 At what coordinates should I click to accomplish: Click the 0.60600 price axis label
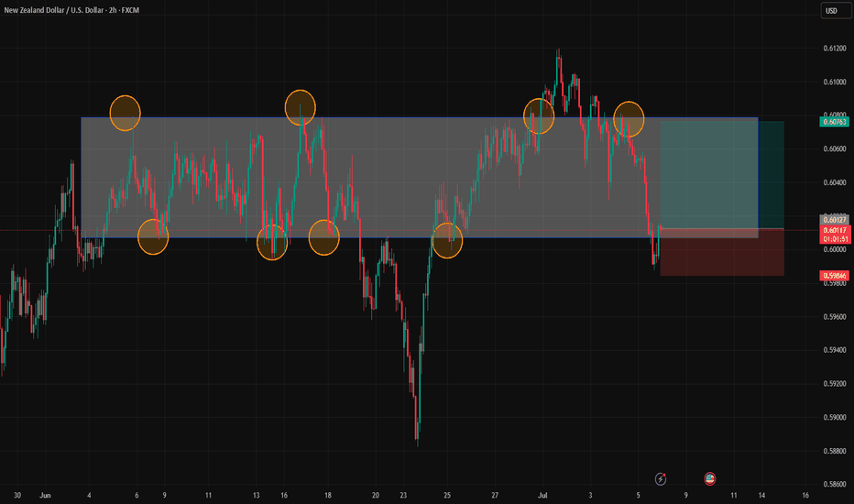[x=835, y=148]
